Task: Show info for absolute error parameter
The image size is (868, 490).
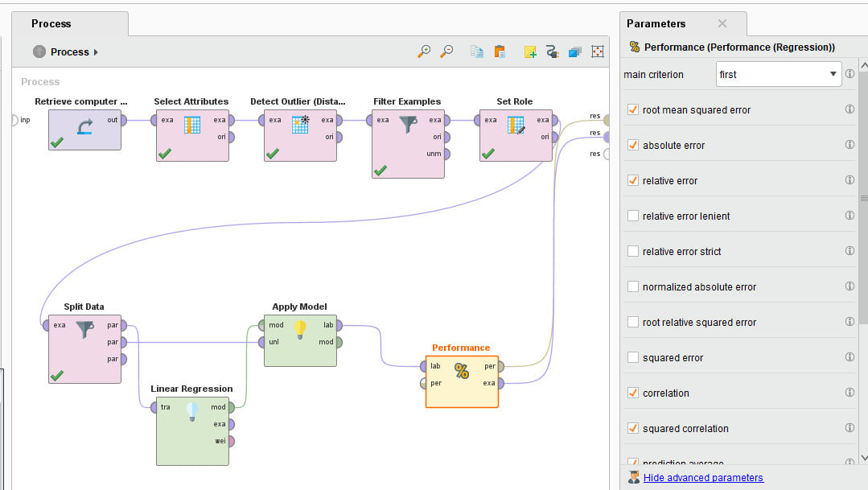Action: coord(849,145)
